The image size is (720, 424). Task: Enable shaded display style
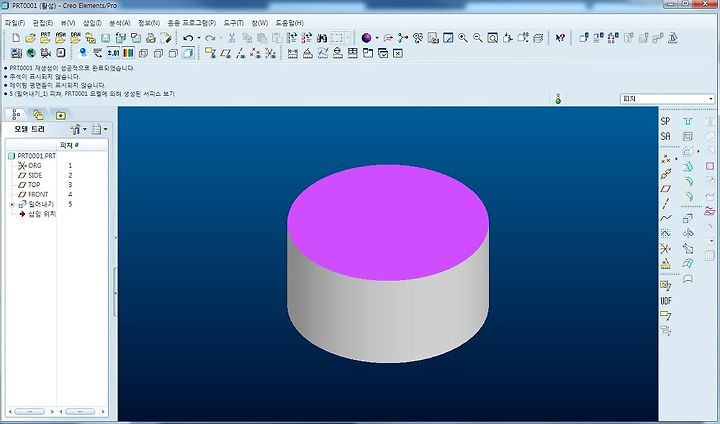tap(188, 53)
